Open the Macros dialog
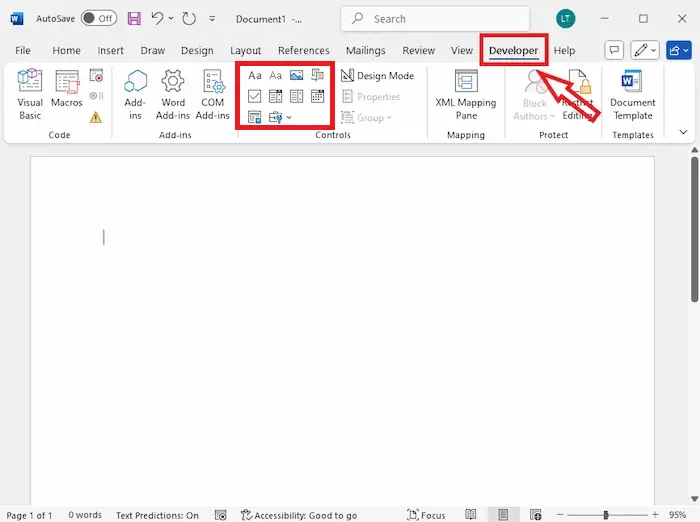Image resolution: width=700 pixels, height=522 pixels. tap(67, 95)
